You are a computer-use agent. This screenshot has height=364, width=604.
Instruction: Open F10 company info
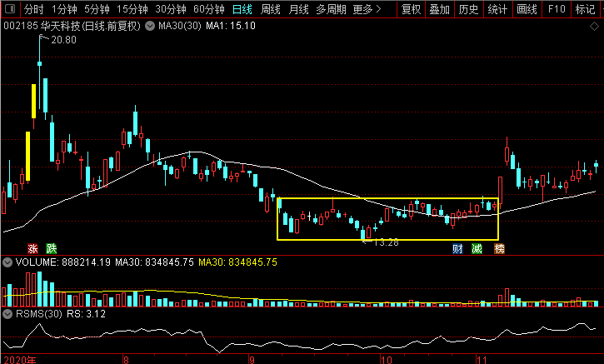pos(557,9)
